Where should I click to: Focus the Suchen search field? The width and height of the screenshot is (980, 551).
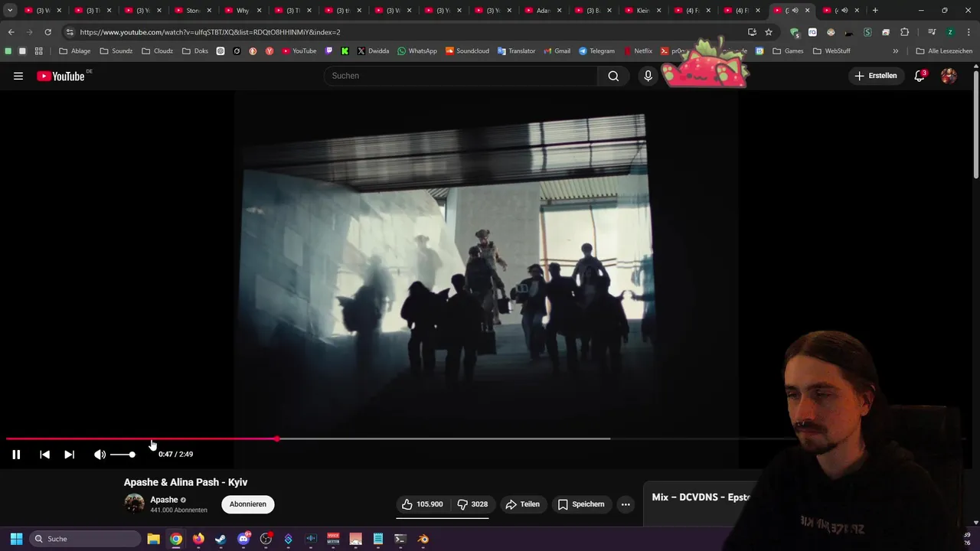point(461,76)
